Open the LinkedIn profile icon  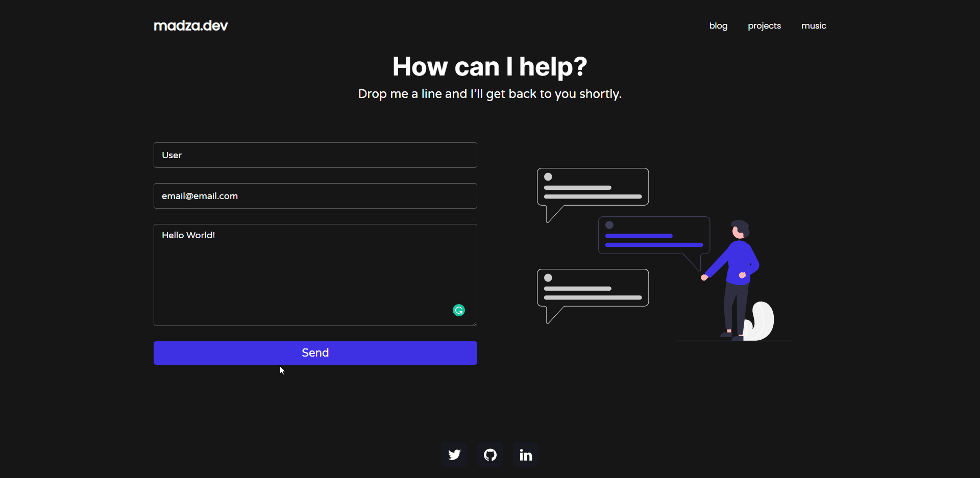[x=526, y=455]
